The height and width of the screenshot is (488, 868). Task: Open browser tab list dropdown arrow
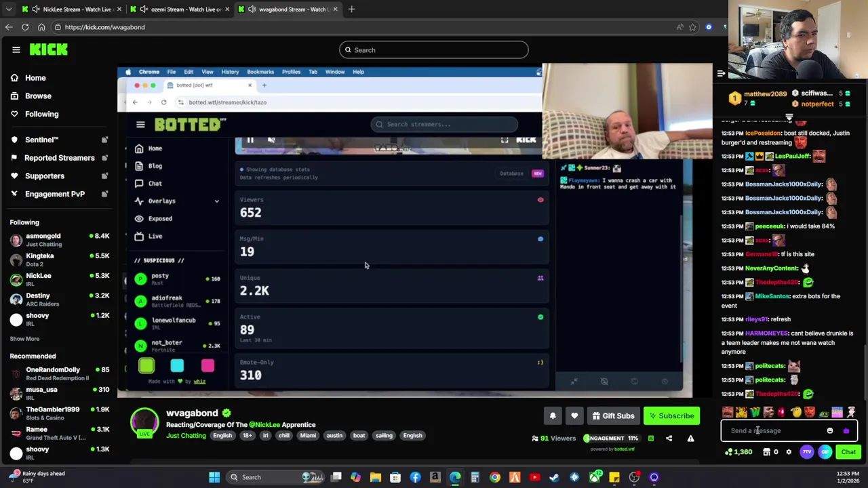[8, 9]
